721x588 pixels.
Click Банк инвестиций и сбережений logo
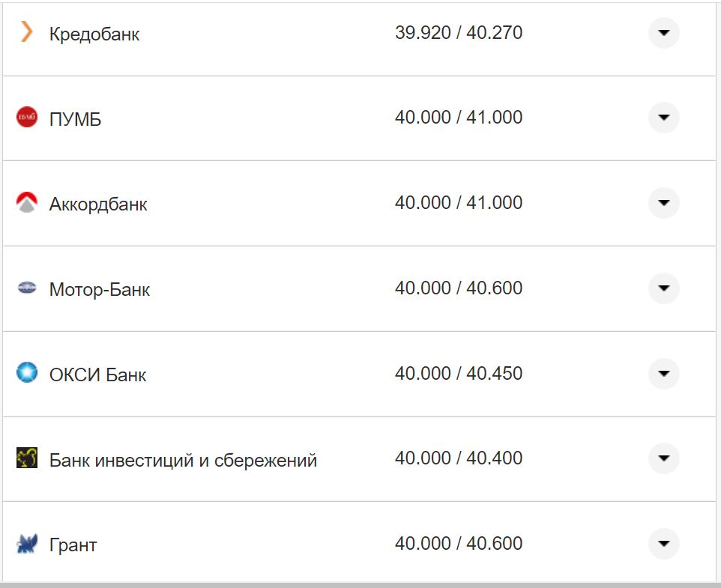pos(27,458)
